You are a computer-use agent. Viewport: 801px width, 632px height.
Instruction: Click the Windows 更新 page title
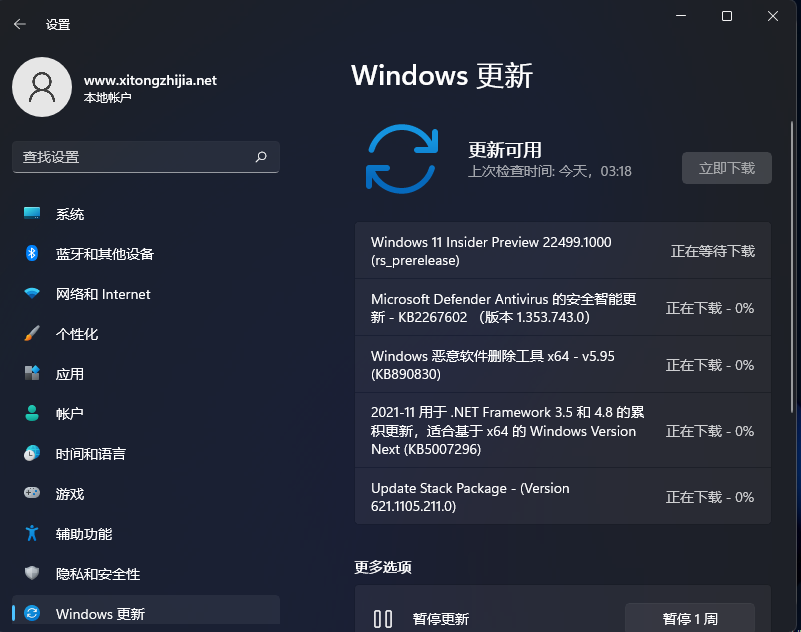441,76
